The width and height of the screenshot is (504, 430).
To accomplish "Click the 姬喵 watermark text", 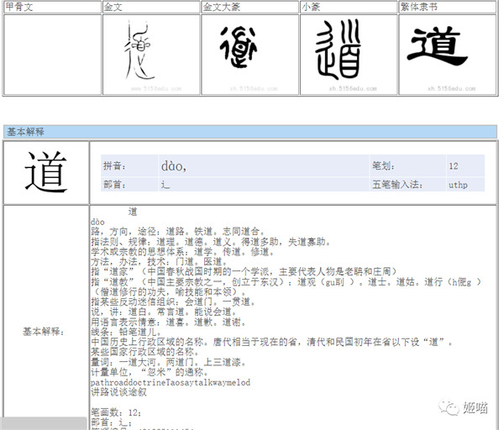I will pyautogui.click(x=475, y=407).
